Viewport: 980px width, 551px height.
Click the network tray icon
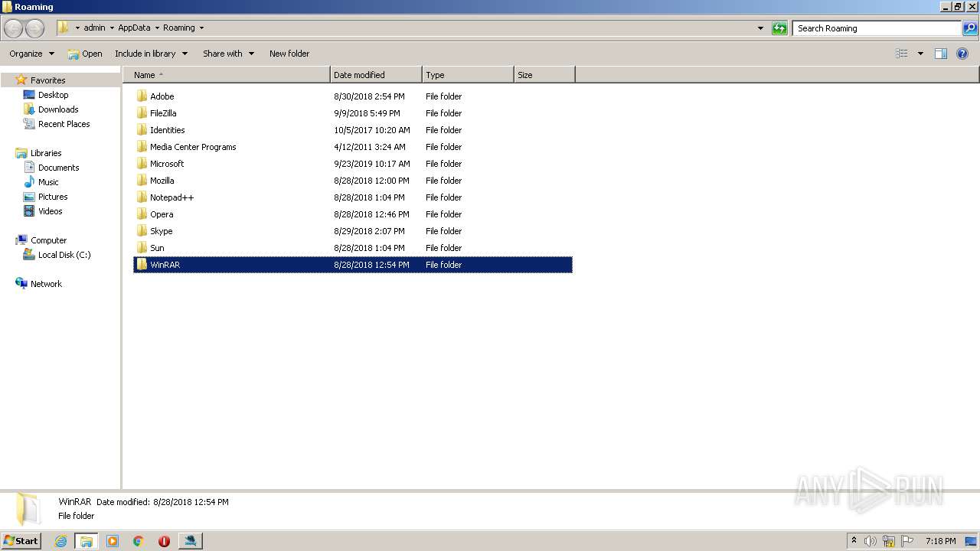coord(889,541)
